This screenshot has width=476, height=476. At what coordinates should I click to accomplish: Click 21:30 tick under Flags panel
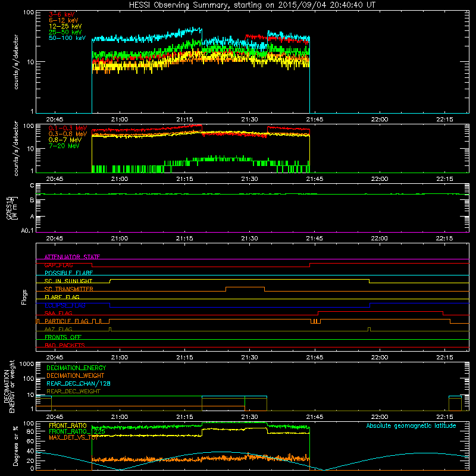[249, 358]
